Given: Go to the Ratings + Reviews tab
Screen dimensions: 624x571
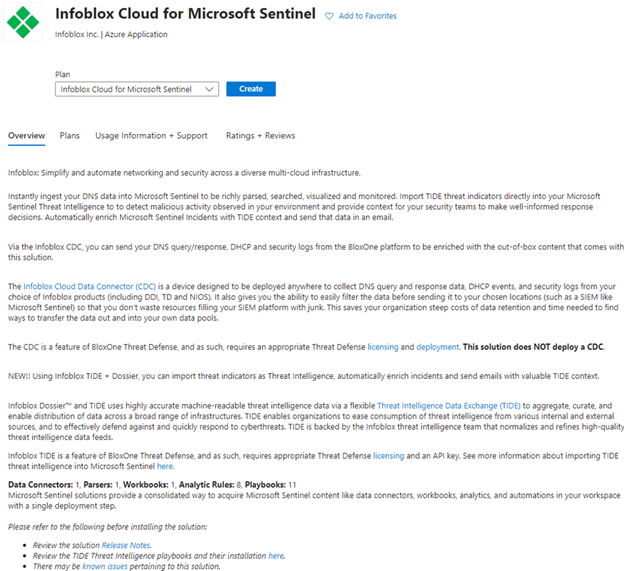Looking at the screenshot, I should 260,136.
